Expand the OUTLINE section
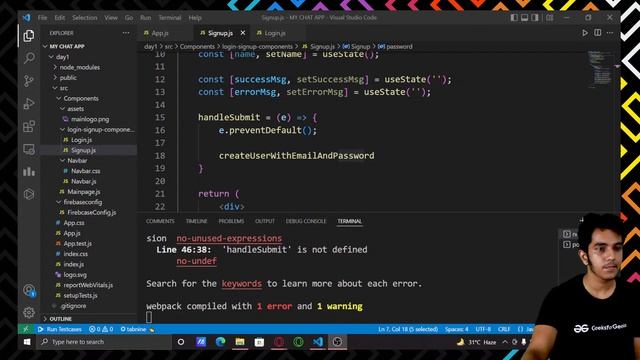This screenshot has width=640, height=360. (60, 319)
